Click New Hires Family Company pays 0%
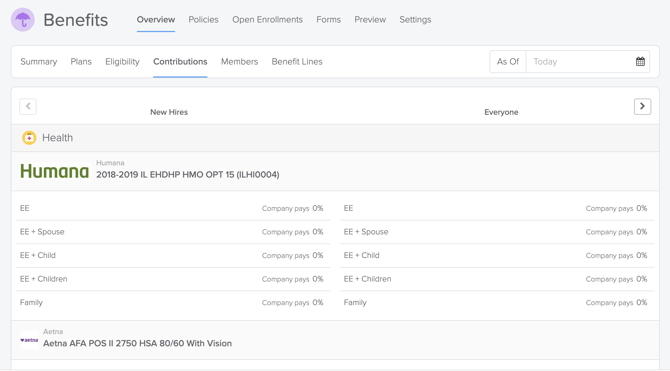The height and width of the screenshot is (371, 670). tap(293, 302)
